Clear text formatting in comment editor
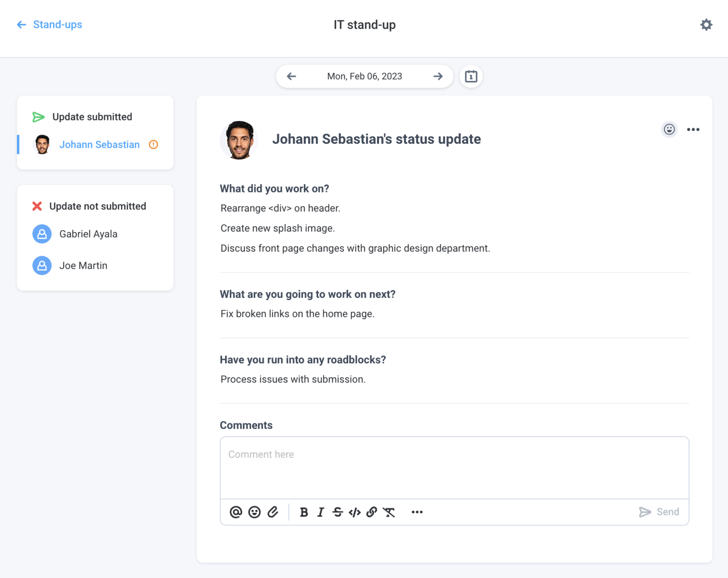Viewport: 728px width, 578px height. click(389, 513)
